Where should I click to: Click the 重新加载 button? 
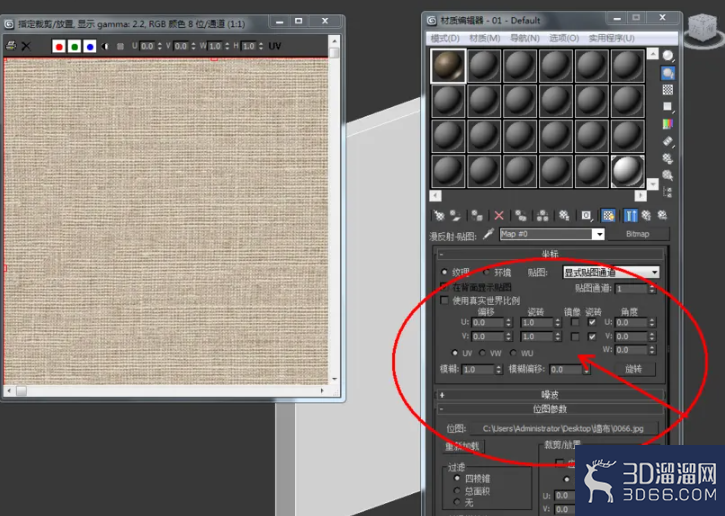tap(464, 447)
